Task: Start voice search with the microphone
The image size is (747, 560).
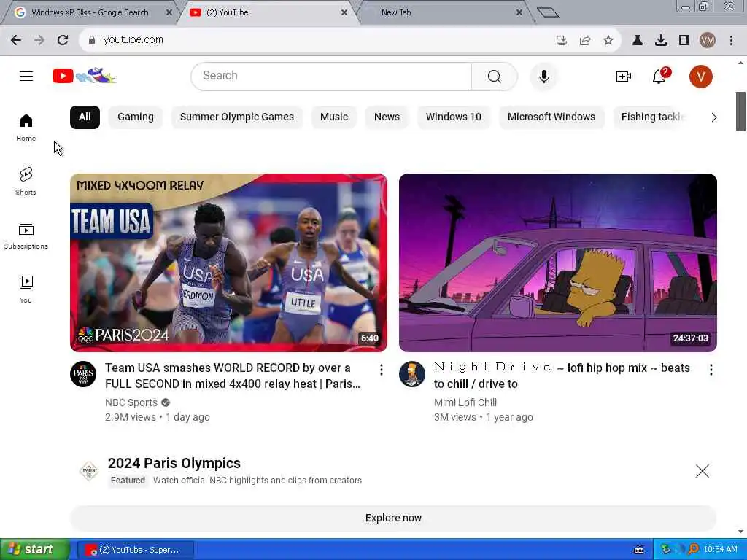Action: click(x=543, y=76)
